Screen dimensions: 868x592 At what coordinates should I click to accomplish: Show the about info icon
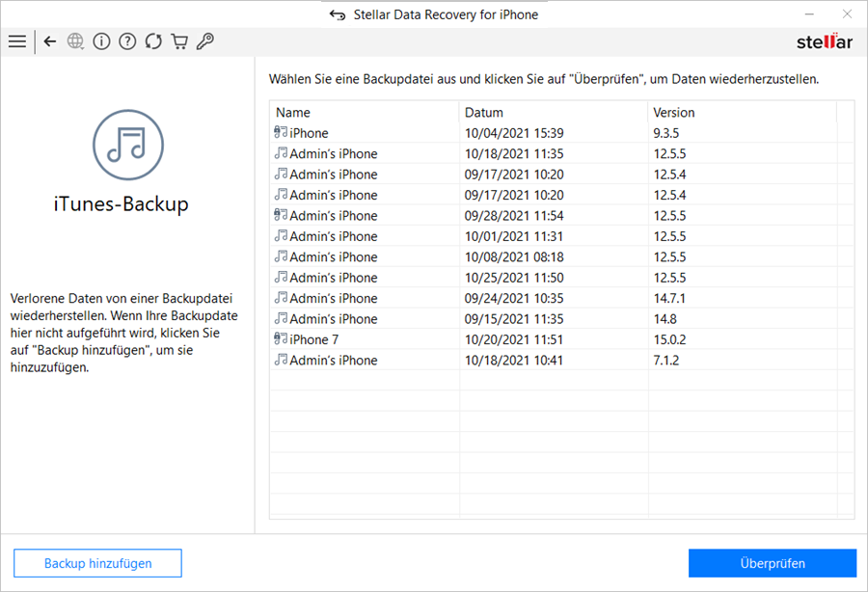click(101, 41)
